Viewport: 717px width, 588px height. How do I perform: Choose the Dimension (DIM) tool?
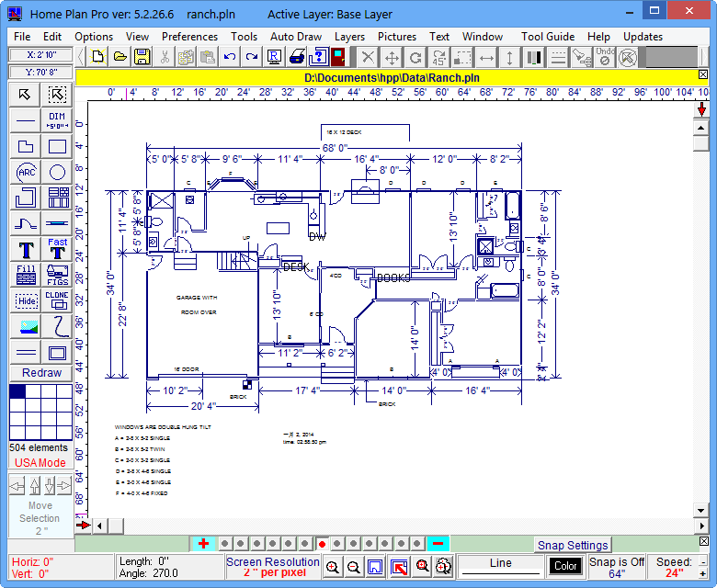point(57,120)
